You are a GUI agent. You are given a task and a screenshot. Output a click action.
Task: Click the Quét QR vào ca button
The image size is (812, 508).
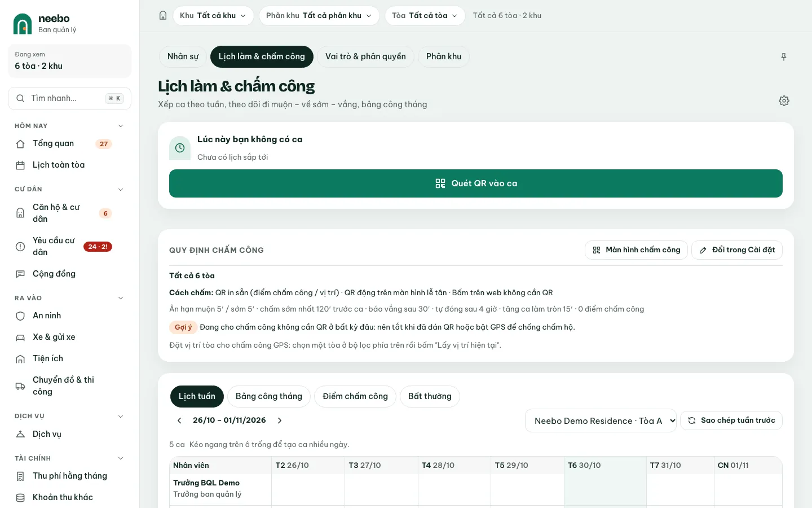click(x=476, y=183)
